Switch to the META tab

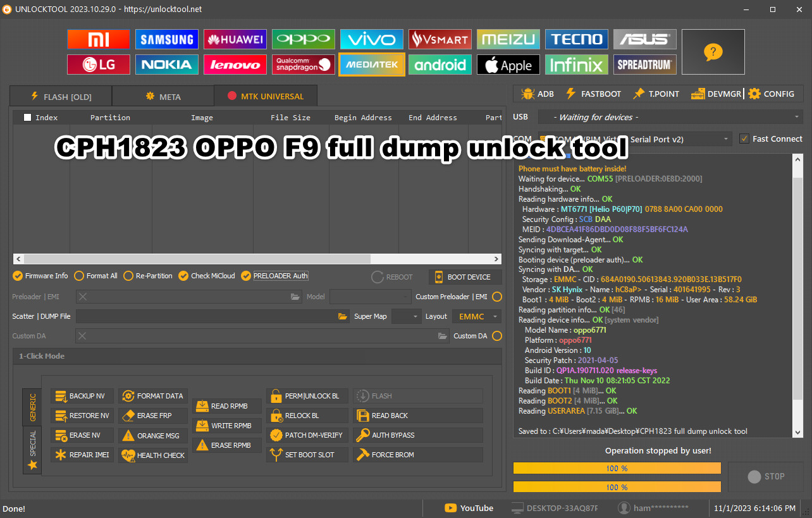click(163, 97)
